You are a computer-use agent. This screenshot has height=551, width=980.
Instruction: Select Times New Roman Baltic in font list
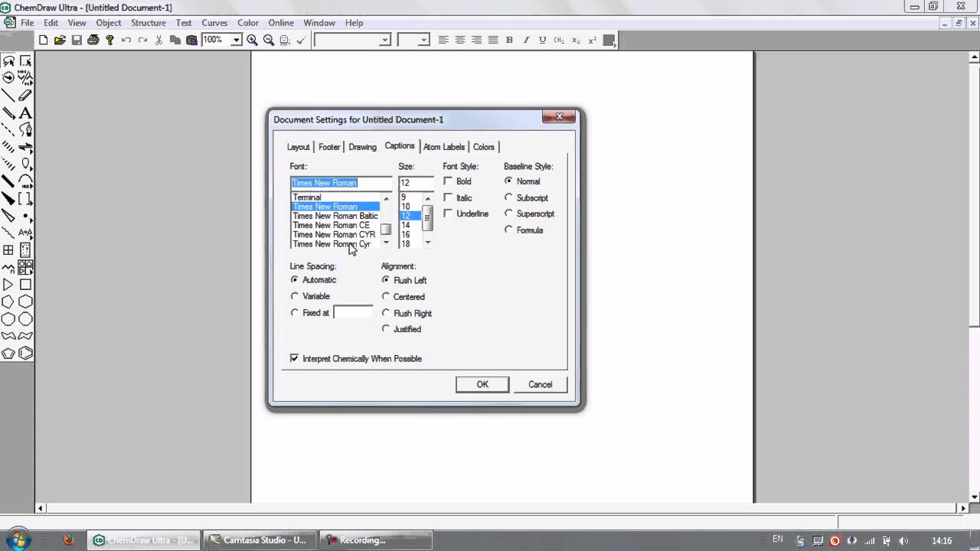(335, 216)
